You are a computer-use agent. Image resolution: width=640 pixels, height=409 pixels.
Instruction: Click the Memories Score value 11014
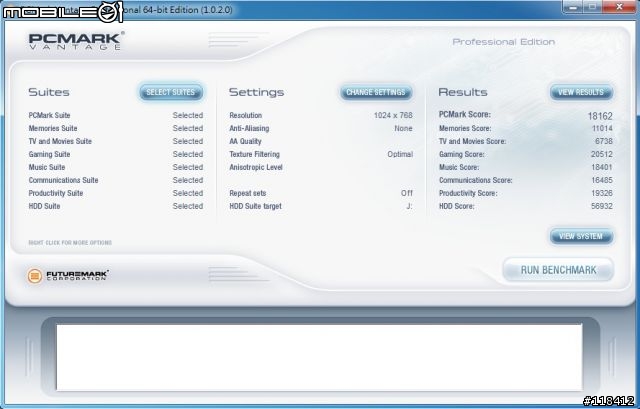[x=602, y=129]
